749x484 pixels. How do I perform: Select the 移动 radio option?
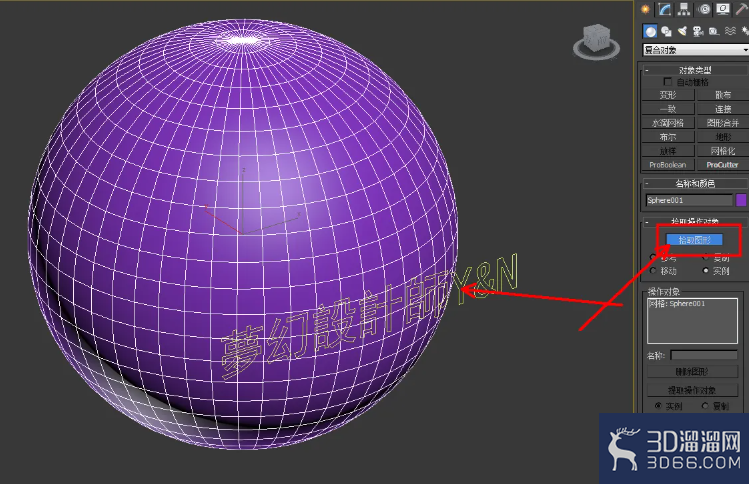(653, 271)
